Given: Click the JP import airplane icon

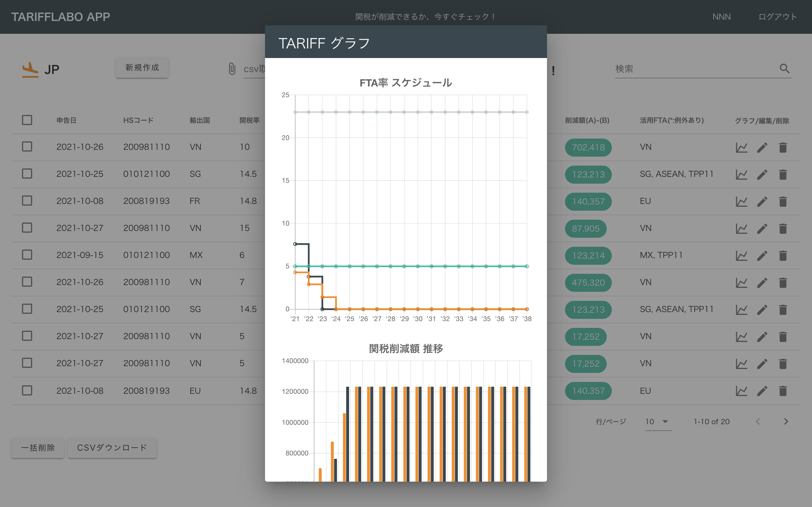Looking at the screenshot, I should 30,69.
